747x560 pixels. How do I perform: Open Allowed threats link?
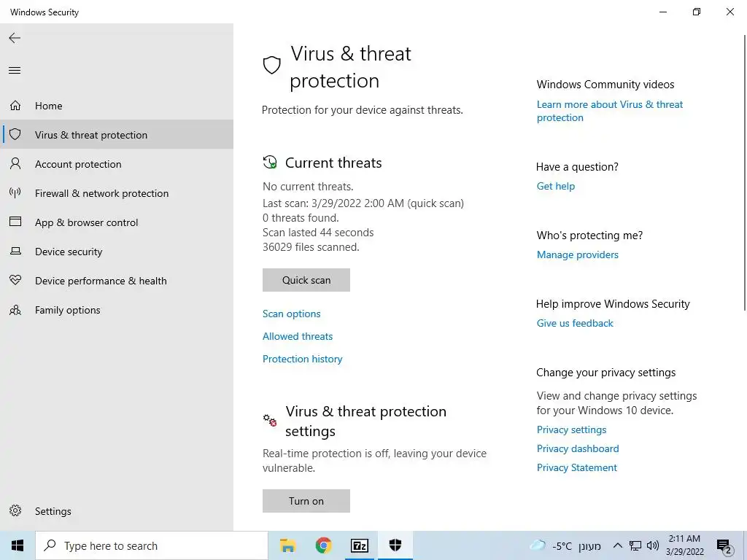(x=298, y=336)
